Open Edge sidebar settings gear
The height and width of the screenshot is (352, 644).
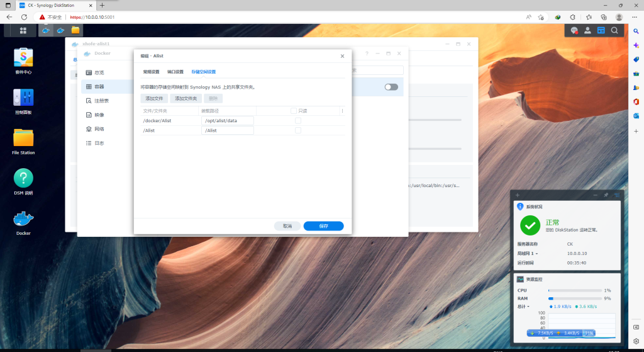tap(636, 341)
